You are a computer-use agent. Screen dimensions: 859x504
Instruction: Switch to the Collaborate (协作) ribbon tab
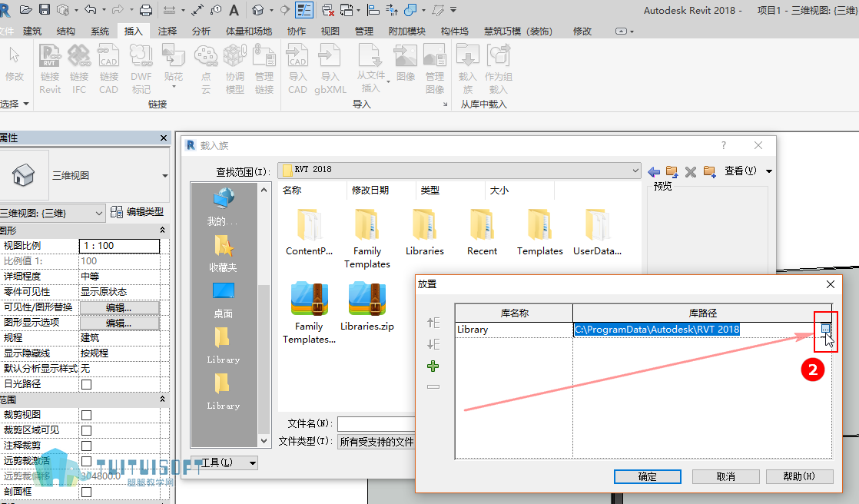point(297,31)
